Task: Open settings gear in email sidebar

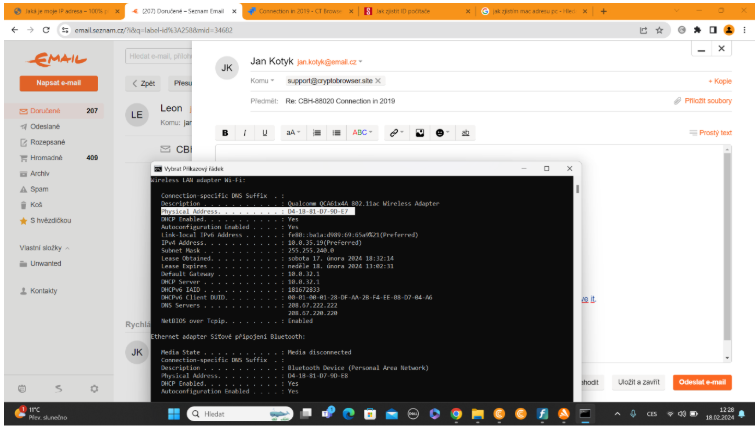Action: 94,389
